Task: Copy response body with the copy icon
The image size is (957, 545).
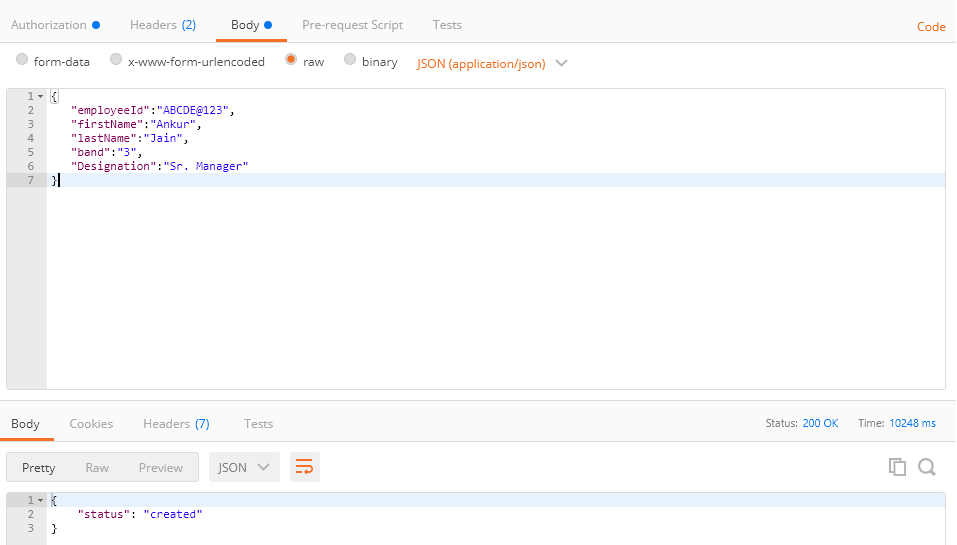Action: (897, 467)
